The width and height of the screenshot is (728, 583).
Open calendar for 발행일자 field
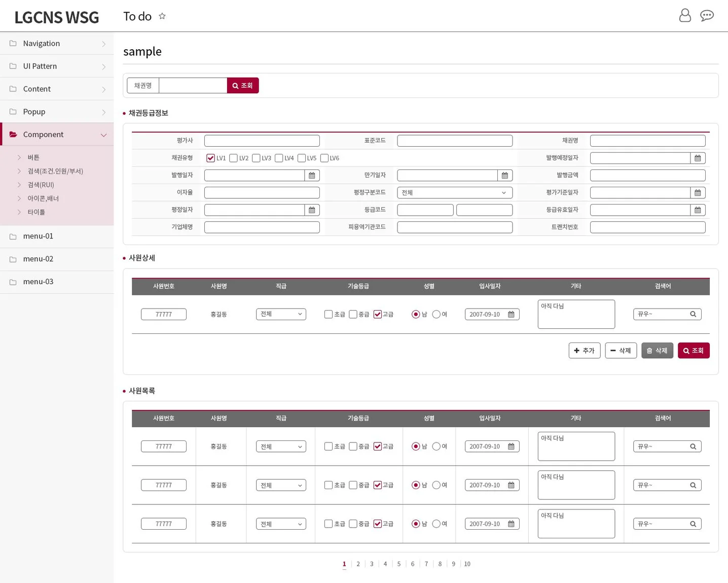312,176
